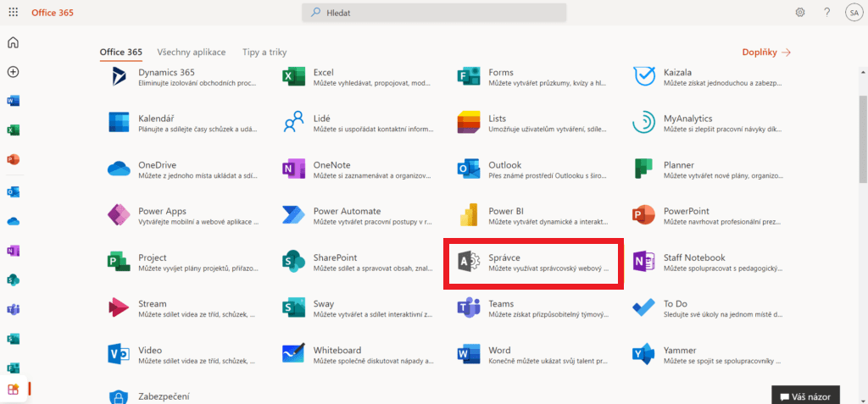The height and width of the screenshot is (404, 868).
Task: Open the app launcher waffle icon
Action: [x=14, y=13]
